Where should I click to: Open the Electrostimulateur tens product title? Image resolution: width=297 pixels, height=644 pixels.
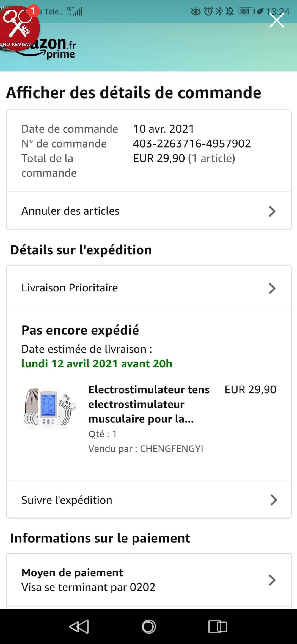[x=149, y=404]
